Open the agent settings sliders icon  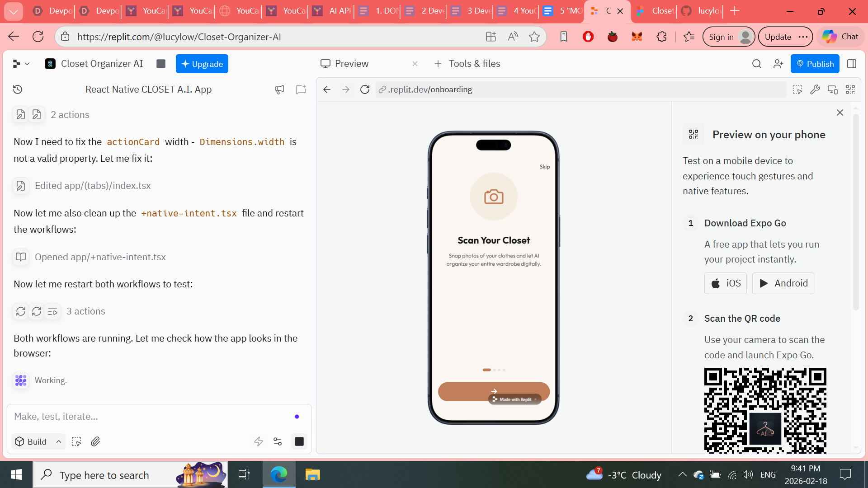point(278,441)
